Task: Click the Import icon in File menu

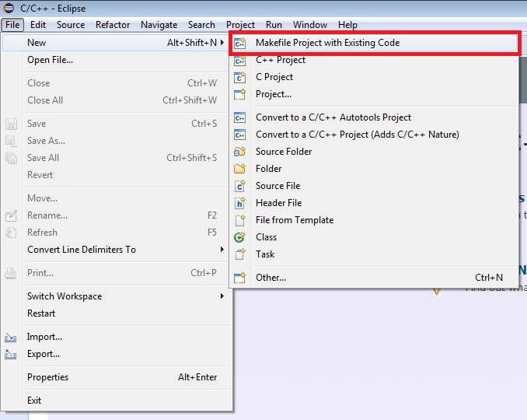Action: pyautogui.click(x=11, y=338)
